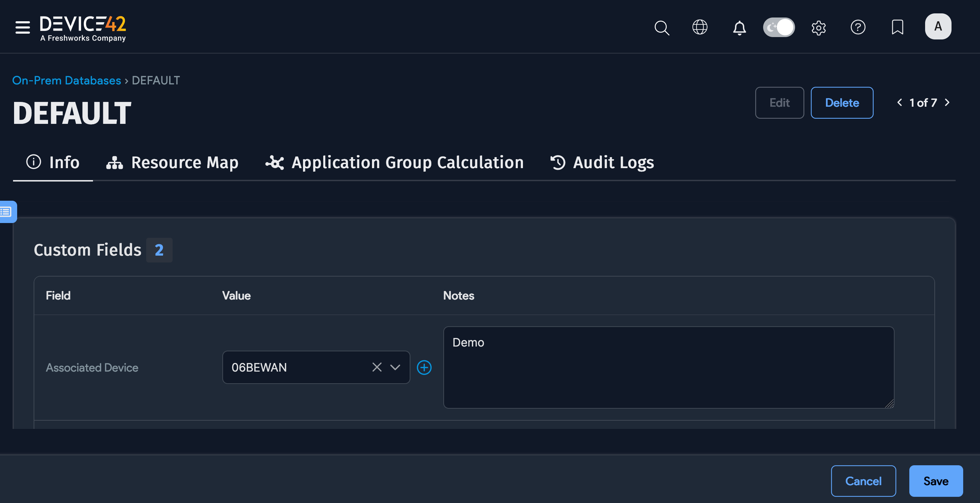
Task: Click the globe language icon
Action: [x=700, y=27]
